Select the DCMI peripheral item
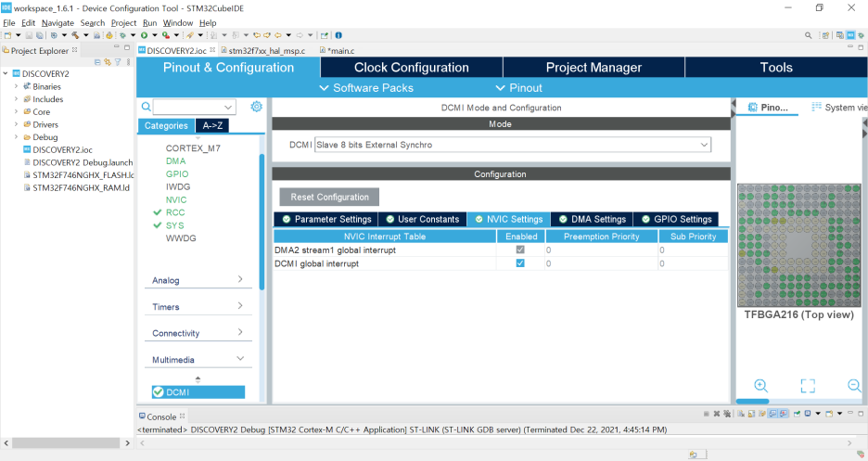 (x=198, y=391)
